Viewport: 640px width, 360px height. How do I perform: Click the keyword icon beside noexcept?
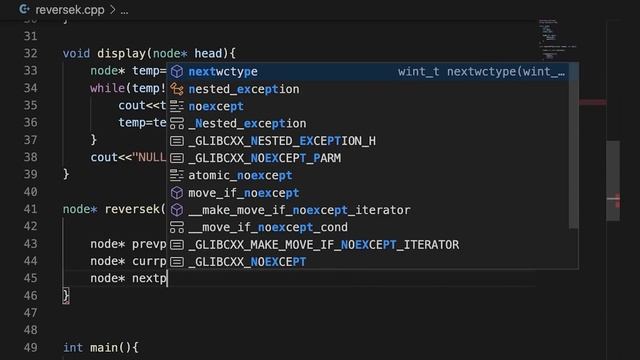point(177,106)
